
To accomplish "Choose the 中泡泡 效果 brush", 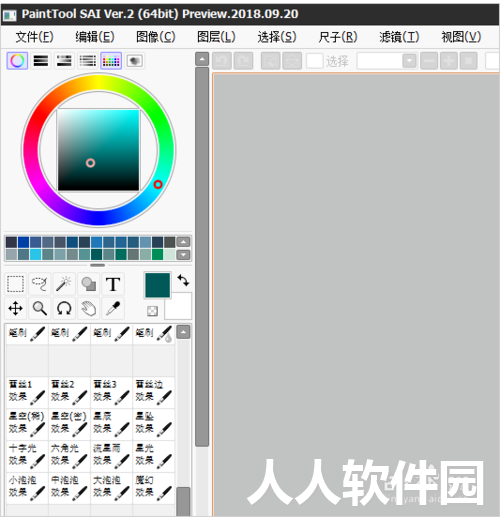I will [69, 488].
